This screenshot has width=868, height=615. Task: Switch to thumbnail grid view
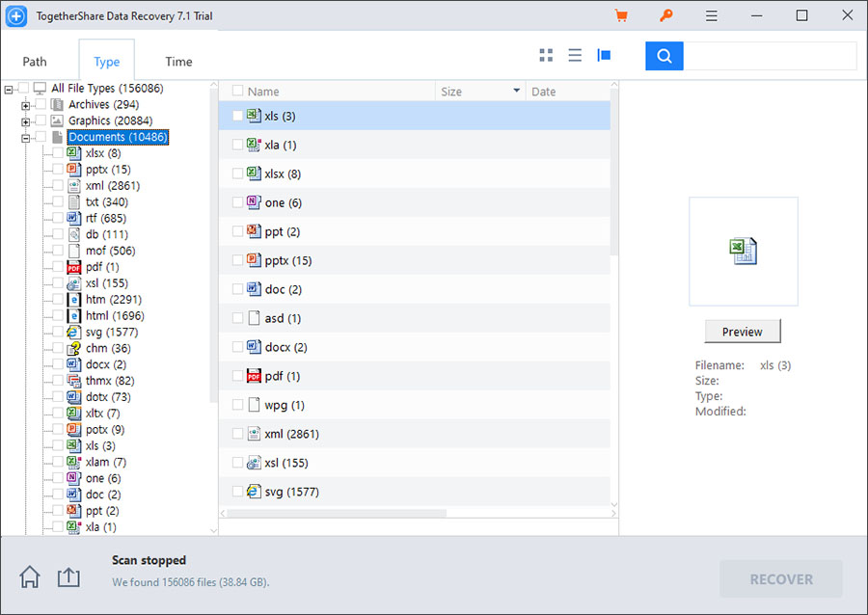[546, 55]
